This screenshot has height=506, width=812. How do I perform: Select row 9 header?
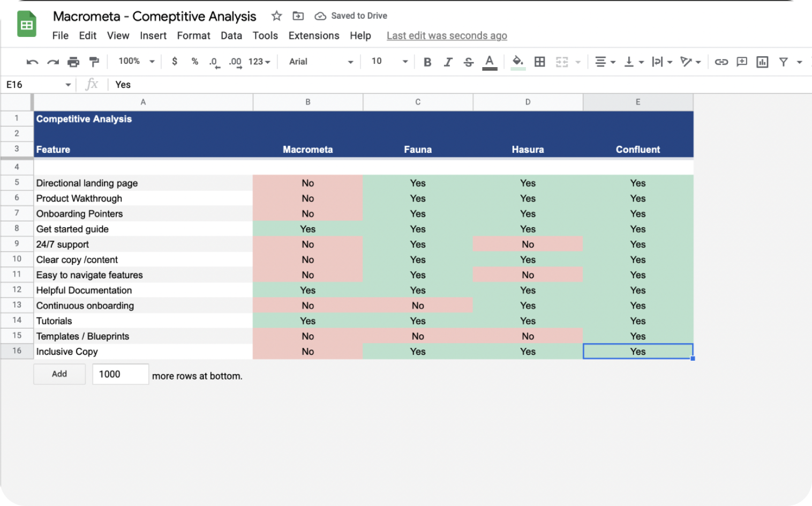[x=17, y=244]
